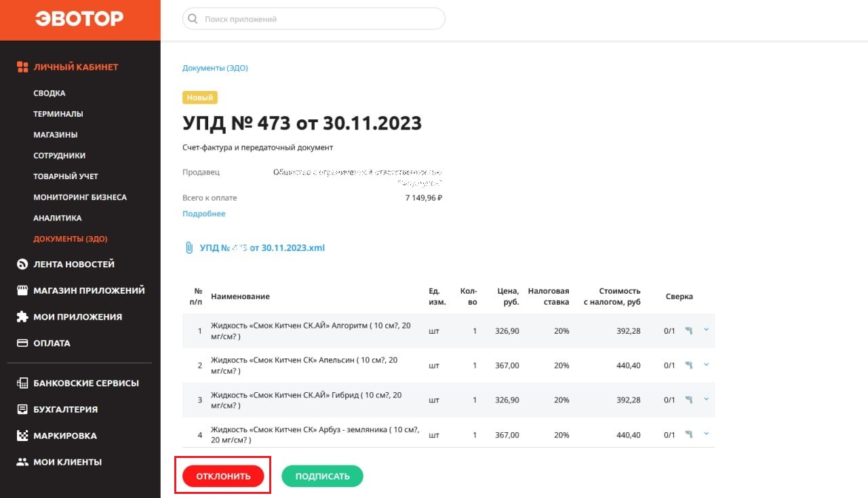This screenshot has height=498, width=868.
Task: Go to Терминалы
Action: (x=58, y=114)
